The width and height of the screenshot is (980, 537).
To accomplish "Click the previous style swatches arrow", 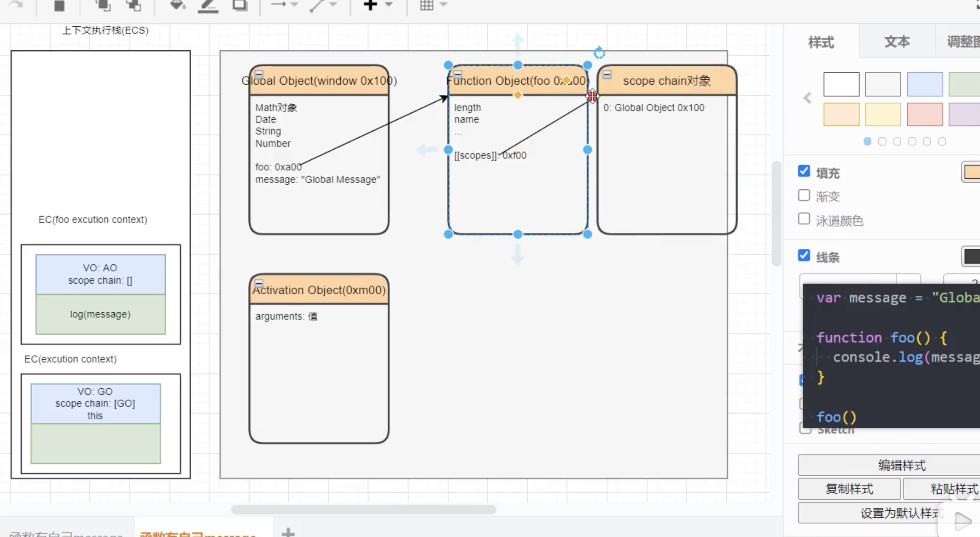I will pos(807,98).
